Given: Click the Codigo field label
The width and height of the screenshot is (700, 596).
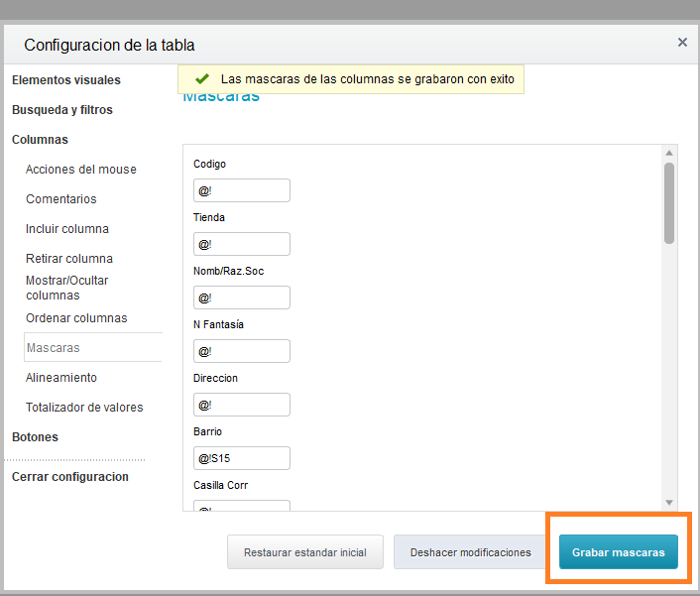Looking at the screenshot, I should click(209, 164).
